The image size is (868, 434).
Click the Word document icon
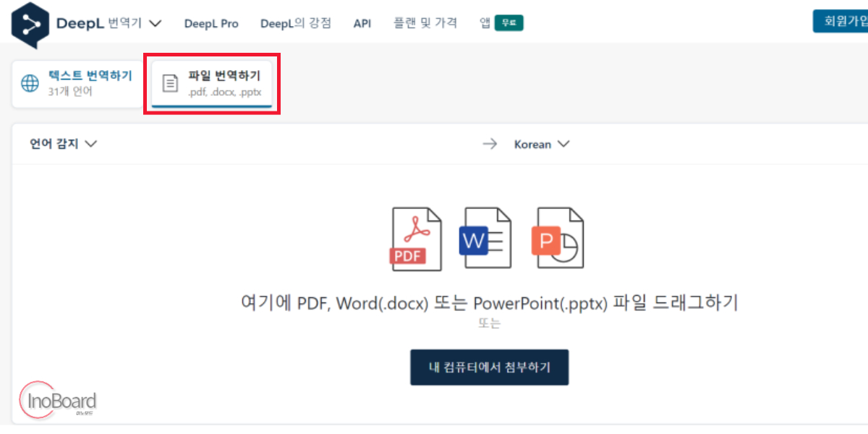click(x=486, y=239)
